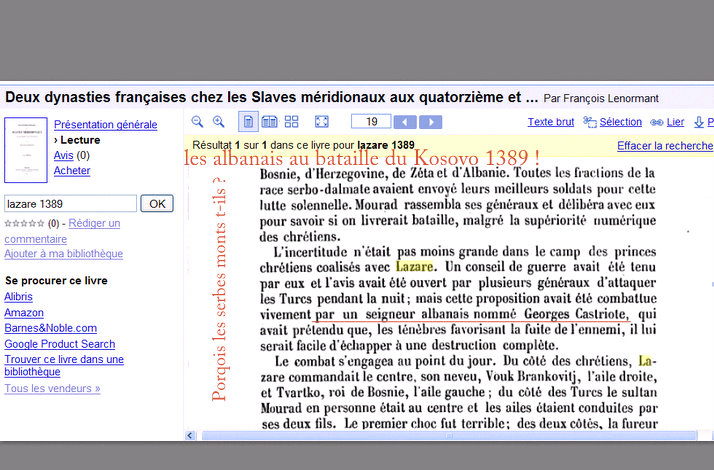
Task: Click Rédiger un commentaire link
Action: pos(62,231)
